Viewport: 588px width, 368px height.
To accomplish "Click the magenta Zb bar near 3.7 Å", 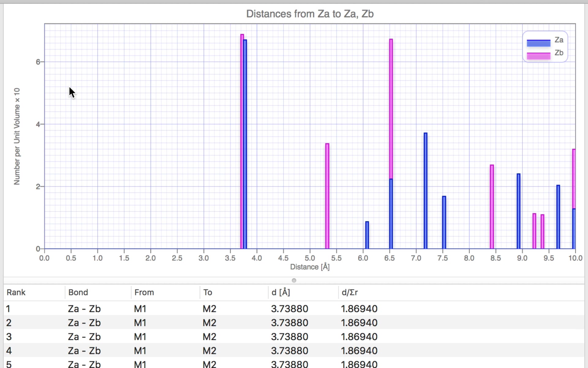I will coord(242,141).
